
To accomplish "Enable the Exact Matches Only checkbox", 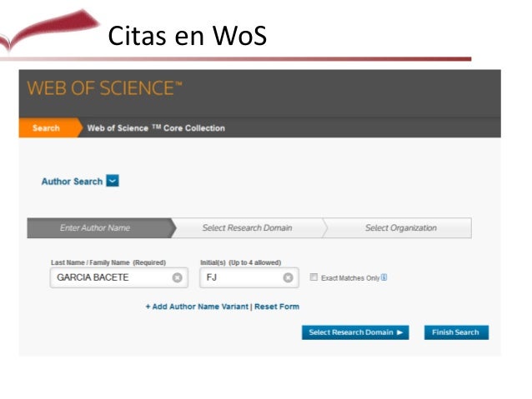I will click(314, 277).
